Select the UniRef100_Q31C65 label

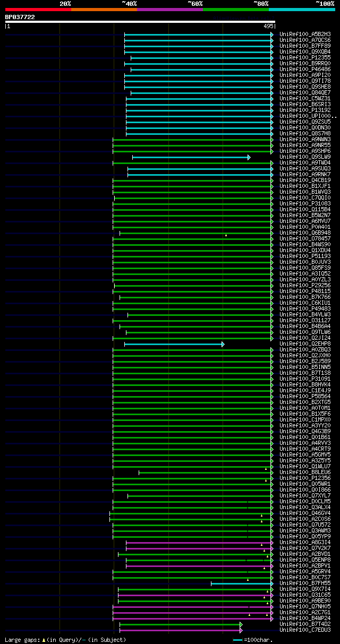point(305,595)
